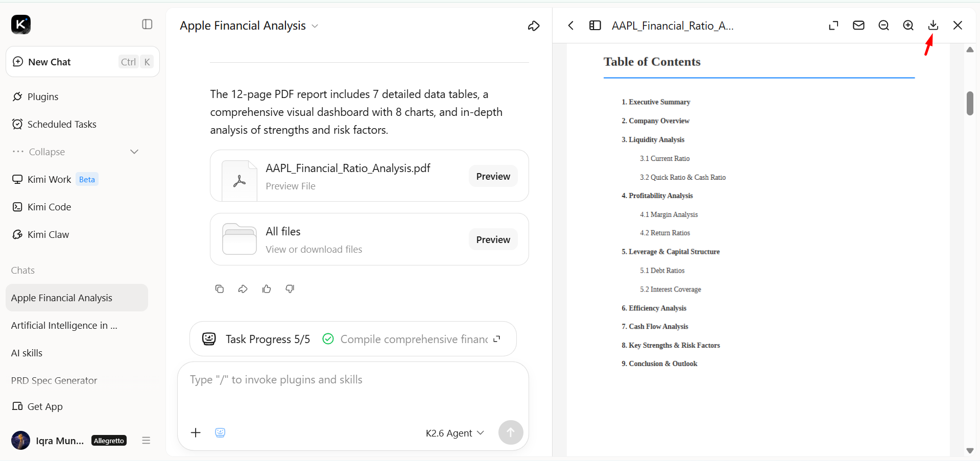
Task: Go to 7. Cash Flow Analysis
Action: (x=655, y=327)
